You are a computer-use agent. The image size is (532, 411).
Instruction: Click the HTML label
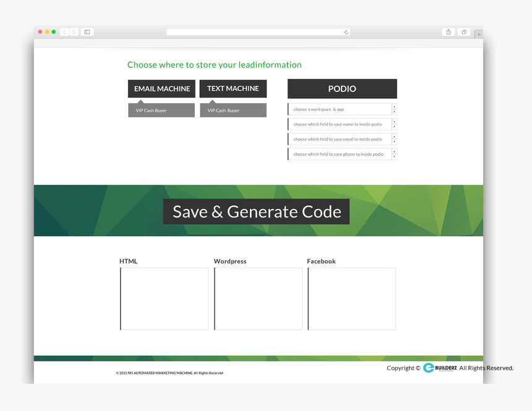point(128,261)
